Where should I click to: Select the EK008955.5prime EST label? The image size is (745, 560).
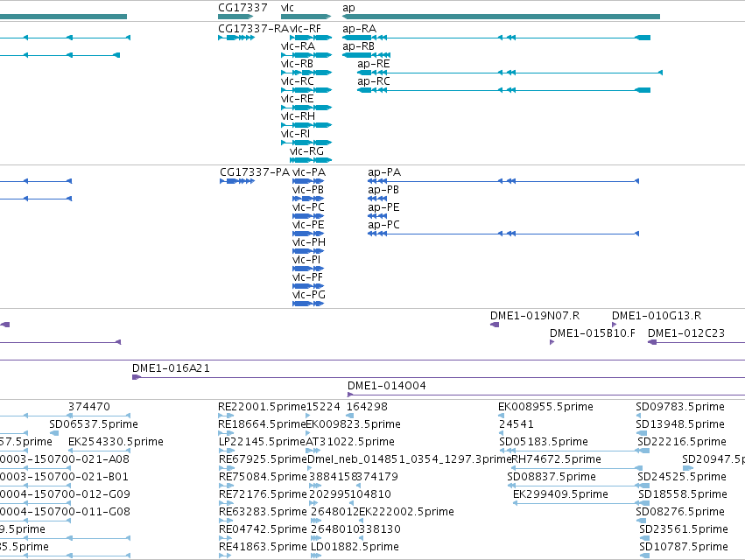pyautogui.click(x=546, y=407)
